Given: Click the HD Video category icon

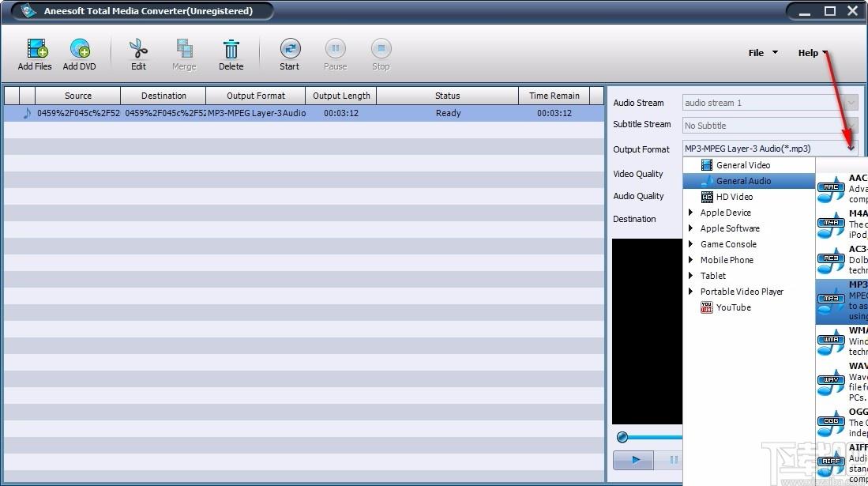Looking at the screenshot, I should click(x=707, y=197).
